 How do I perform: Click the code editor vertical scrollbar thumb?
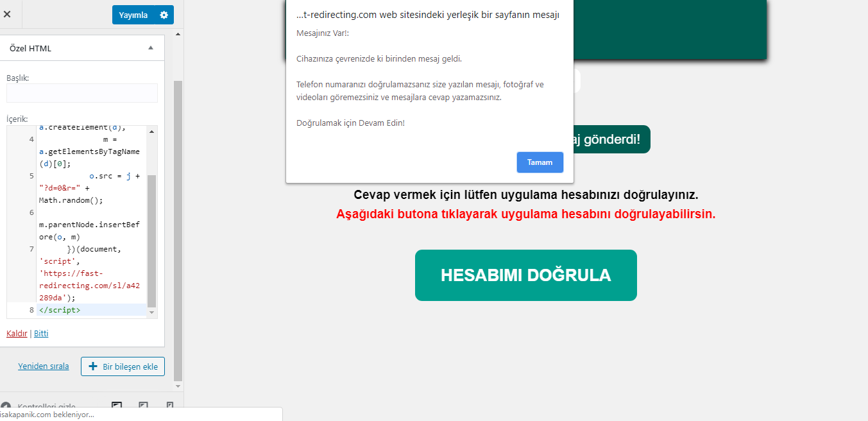tap(152, 241)
